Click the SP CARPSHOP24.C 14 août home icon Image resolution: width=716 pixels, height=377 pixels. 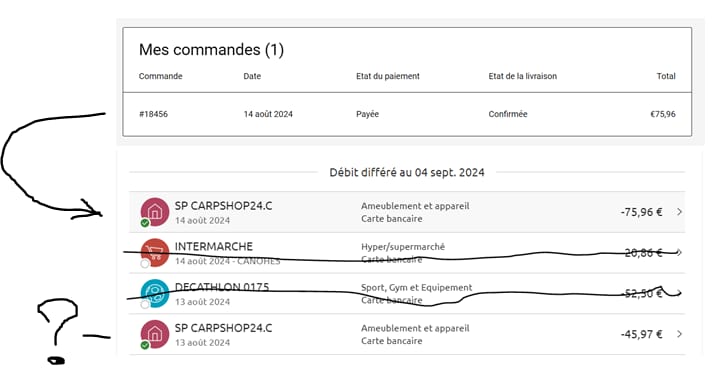click(155, 212)
